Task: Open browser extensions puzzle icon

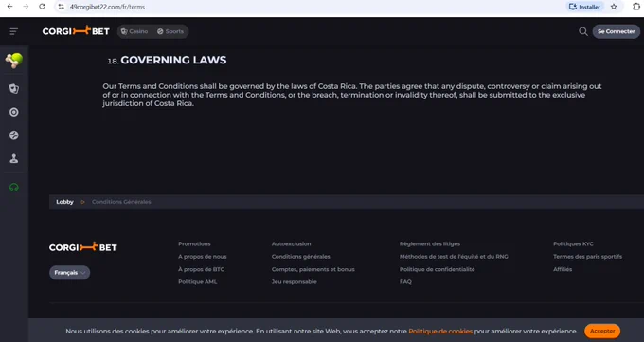Action: point(636,7)
